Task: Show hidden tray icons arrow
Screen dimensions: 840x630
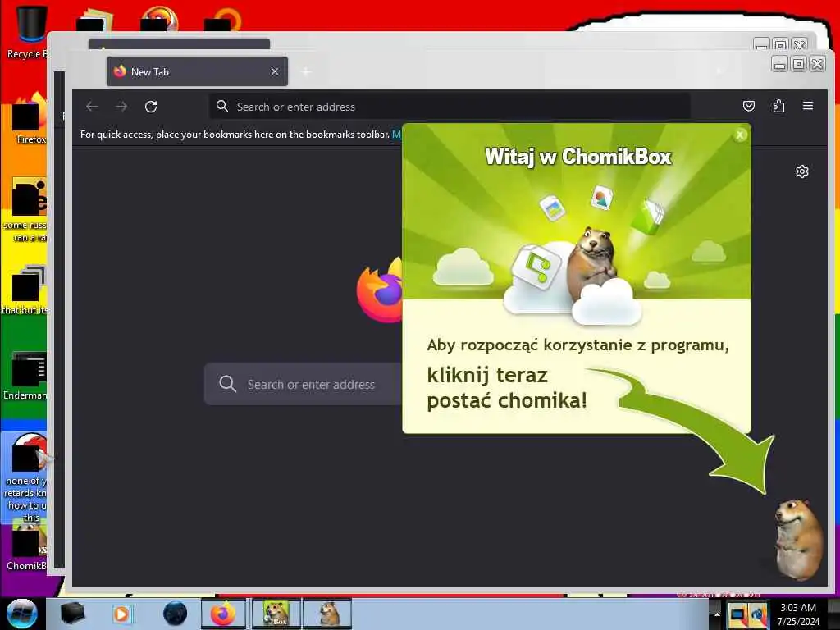Action: (716, 614)
